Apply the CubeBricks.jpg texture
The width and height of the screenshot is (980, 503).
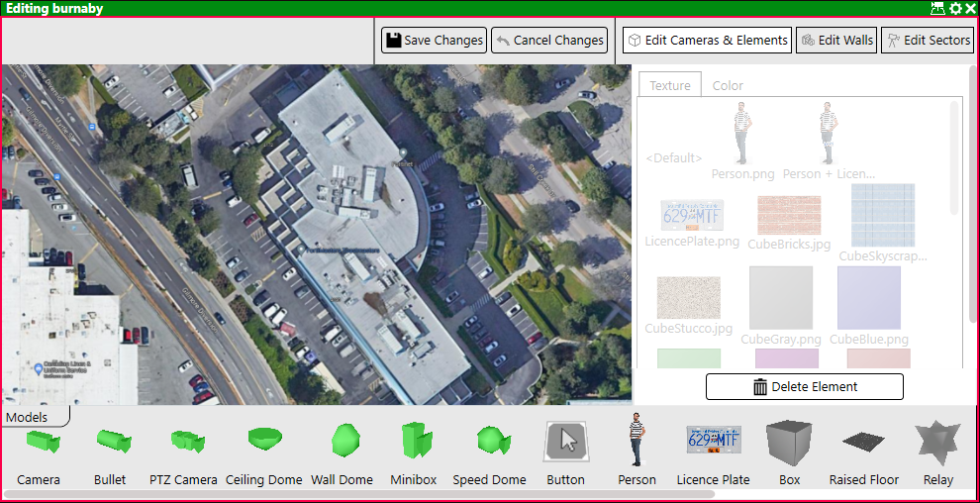[x=789, y=223]
